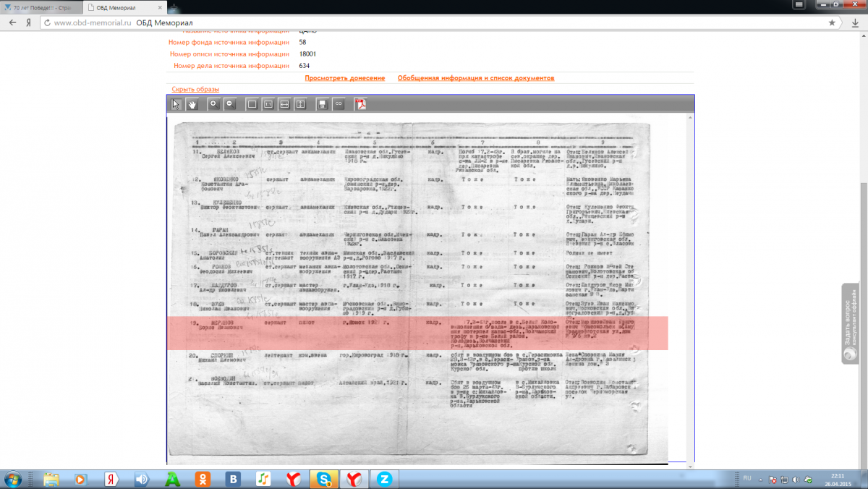Zoom out of the document image
The width and height of the screenshot is (868, 489).
click(x=229, y=104)
